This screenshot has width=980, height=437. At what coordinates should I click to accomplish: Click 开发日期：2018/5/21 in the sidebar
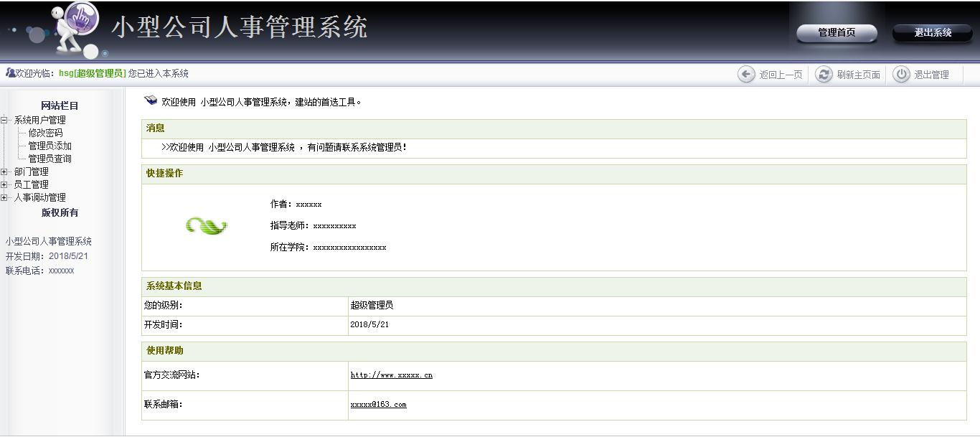click(47, 256)
